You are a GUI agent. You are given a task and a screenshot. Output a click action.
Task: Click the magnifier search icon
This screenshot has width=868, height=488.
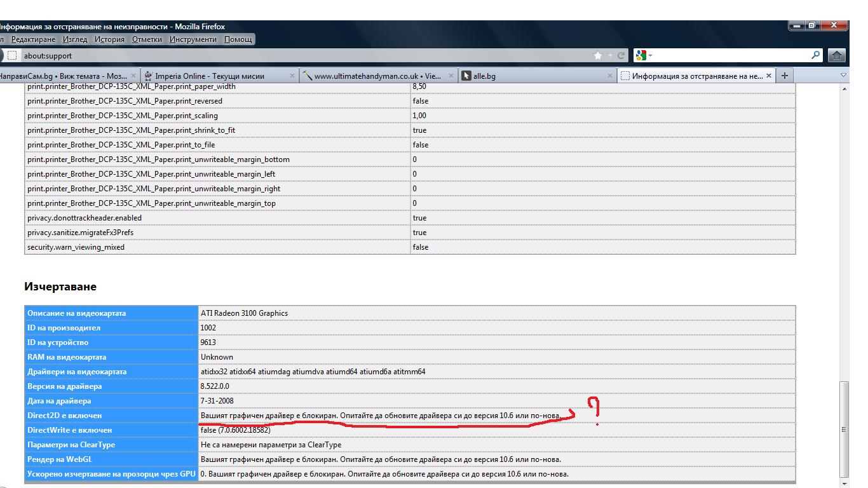816,56
